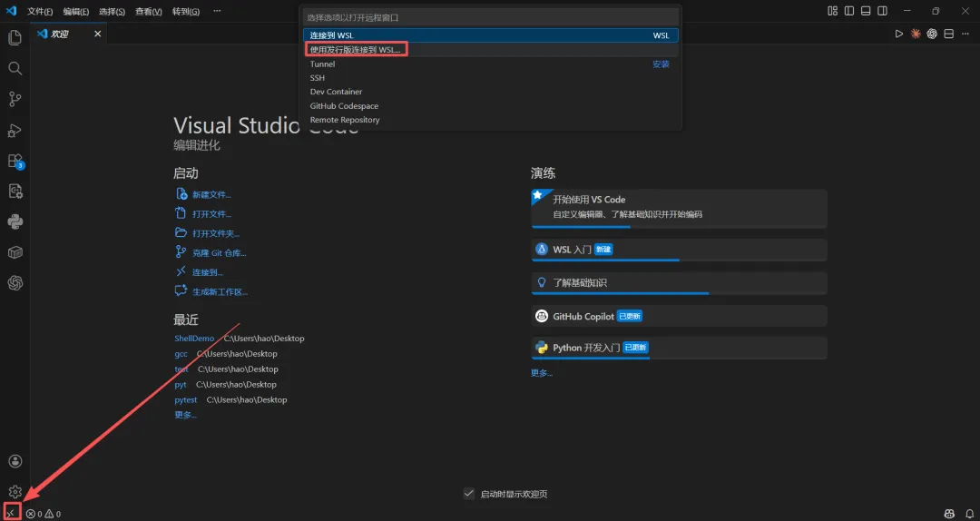
Task: Uncheck the show welcome page on startup checkbox
Action: tap(468, 494)
